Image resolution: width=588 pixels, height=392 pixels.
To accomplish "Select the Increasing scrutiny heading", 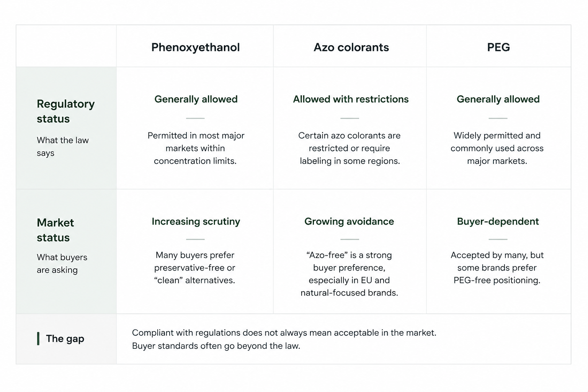I will pos(196,221).
